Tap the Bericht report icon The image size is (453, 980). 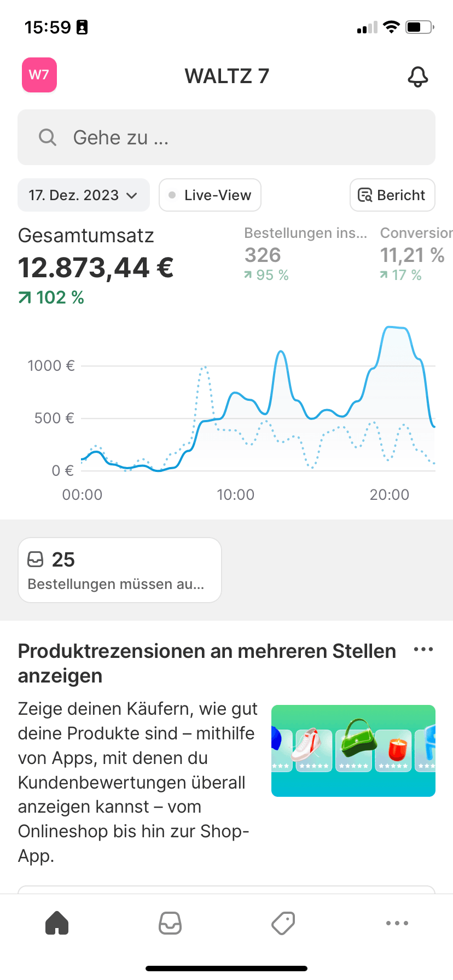click(365, 195)
